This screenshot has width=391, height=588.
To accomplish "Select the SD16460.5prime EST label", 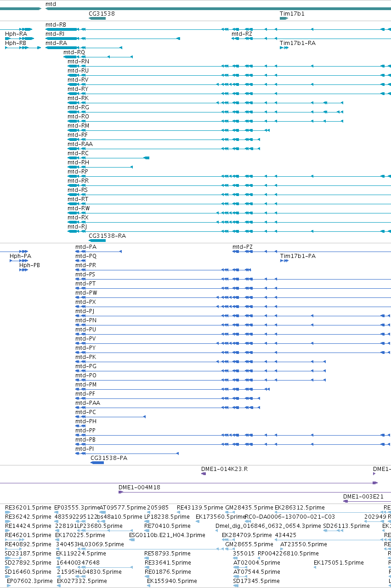I will click(28, 571).
